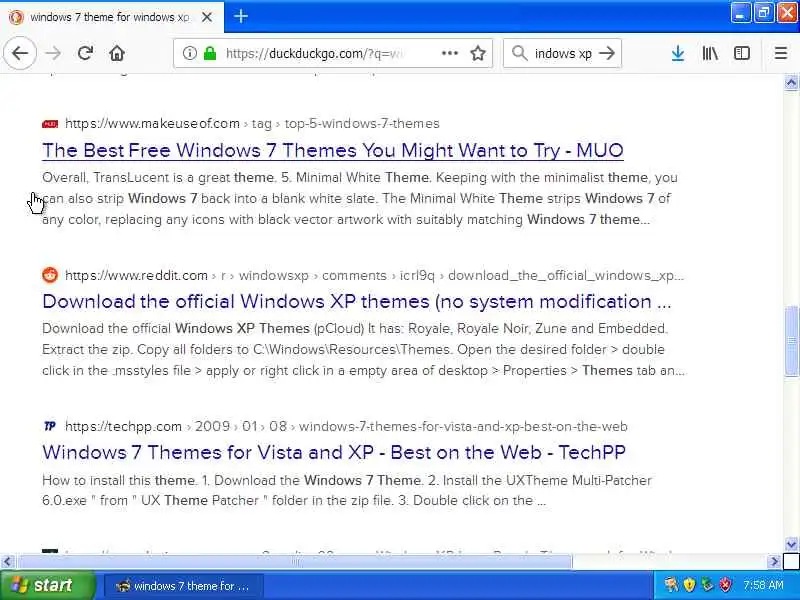800x600 pixels.
Task: Click the vertical scrollbar down arrow
Action: (791, 544)
